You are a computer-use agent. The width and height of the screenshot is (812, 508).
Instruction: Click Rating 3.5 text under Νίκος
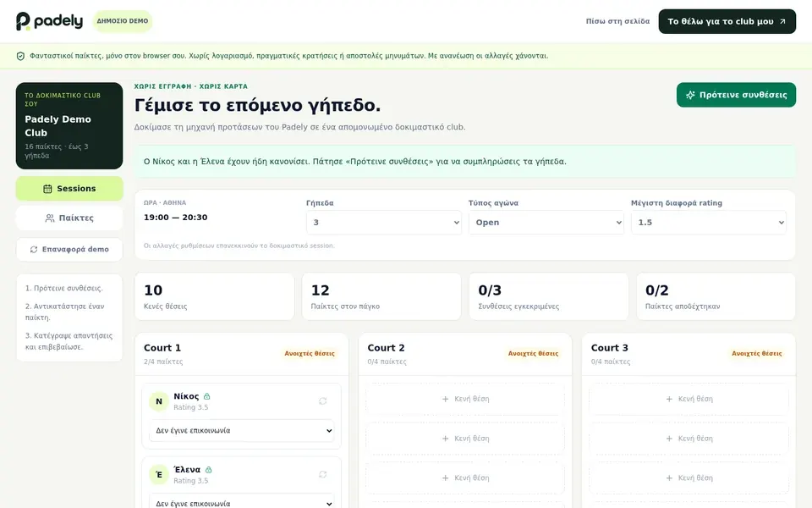pyautogui.click(x=190, y=407)
